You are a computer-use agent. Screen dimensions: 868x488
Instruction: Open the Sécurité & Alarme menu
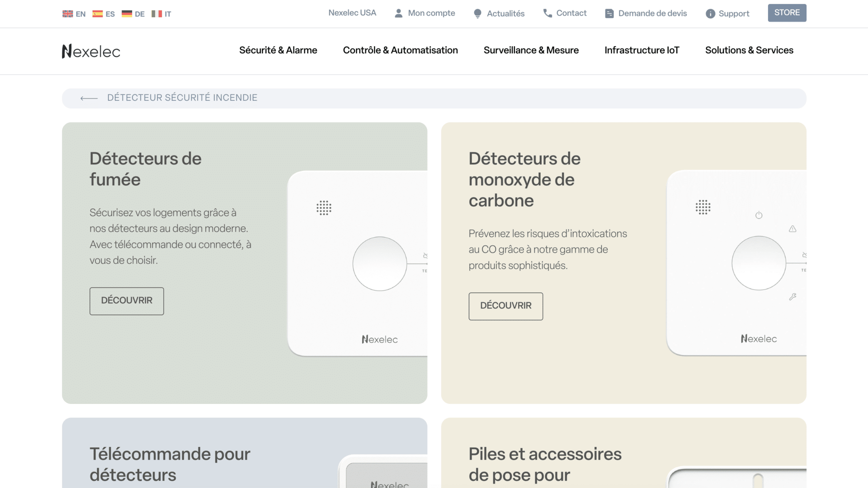click(278, 50)
